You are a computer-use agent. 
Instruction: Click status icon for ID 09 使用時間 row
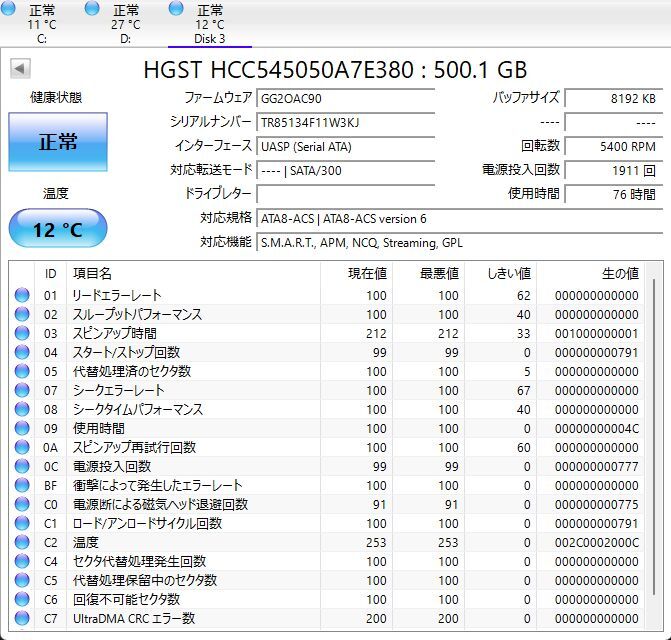[22, 428]
